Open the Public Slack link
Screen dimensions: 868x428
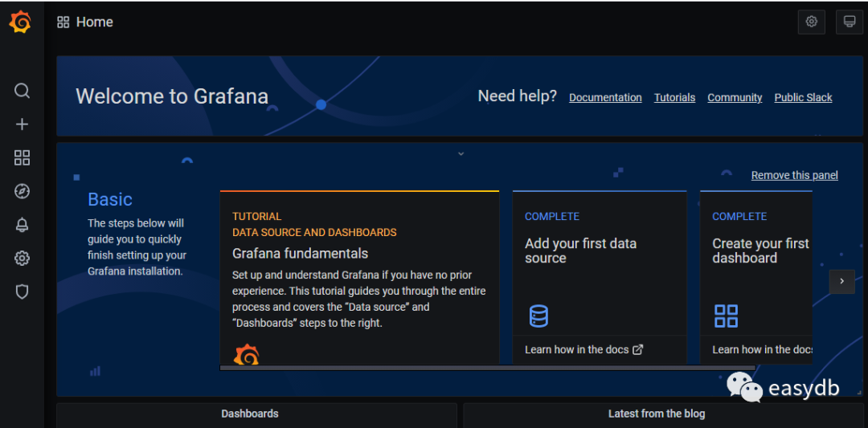pos(803,98)
